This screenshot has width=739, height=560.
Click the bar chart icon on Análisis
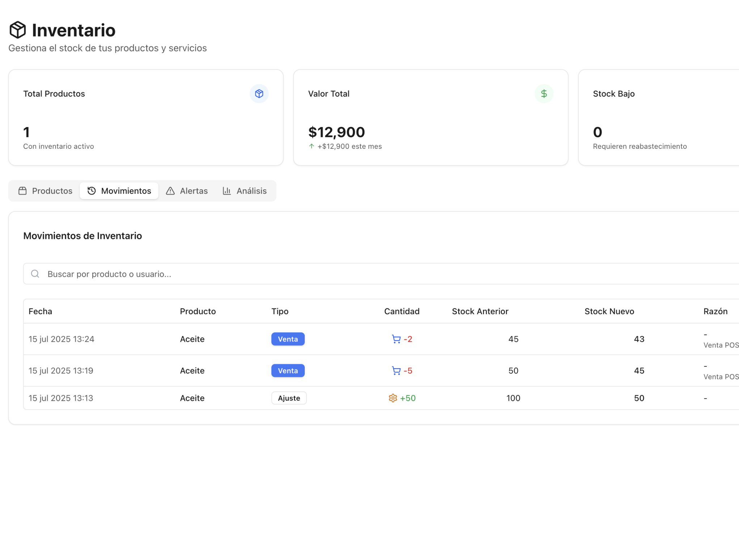(x=227, y=191)
